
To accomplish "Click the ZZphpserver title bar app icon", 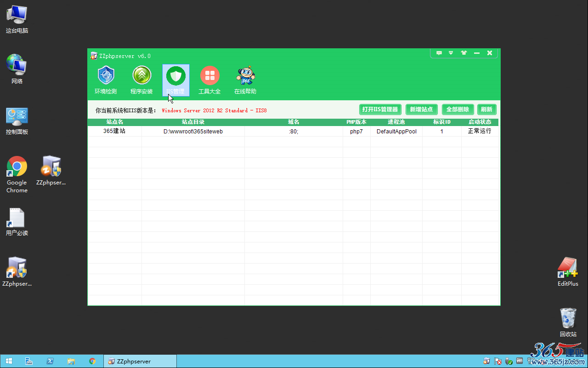I will coord(94,56).
